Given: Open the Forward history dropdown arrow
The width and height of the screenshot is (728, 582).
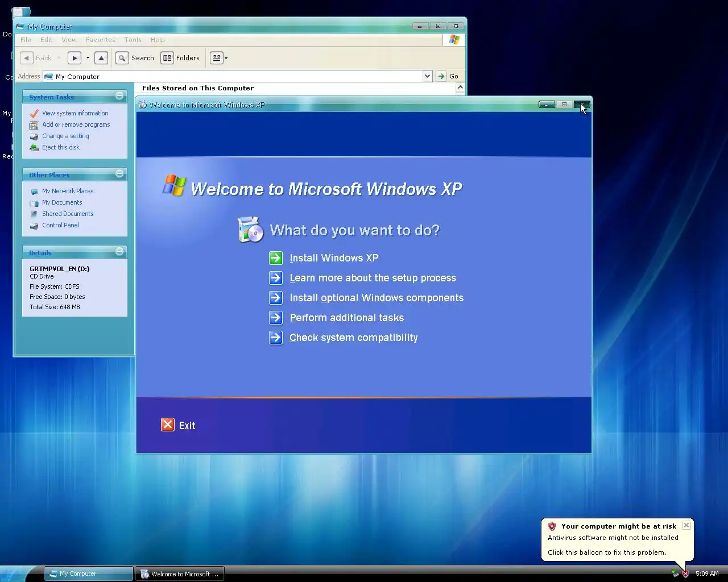Looking at the screenshot, I should tap(88, 58).
